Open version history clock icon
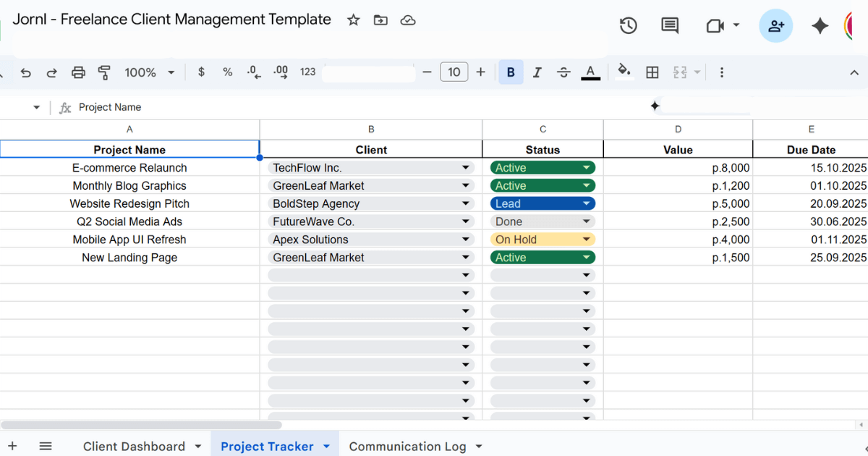This screenshot has width=868, height=456. [x=628, y=26]
